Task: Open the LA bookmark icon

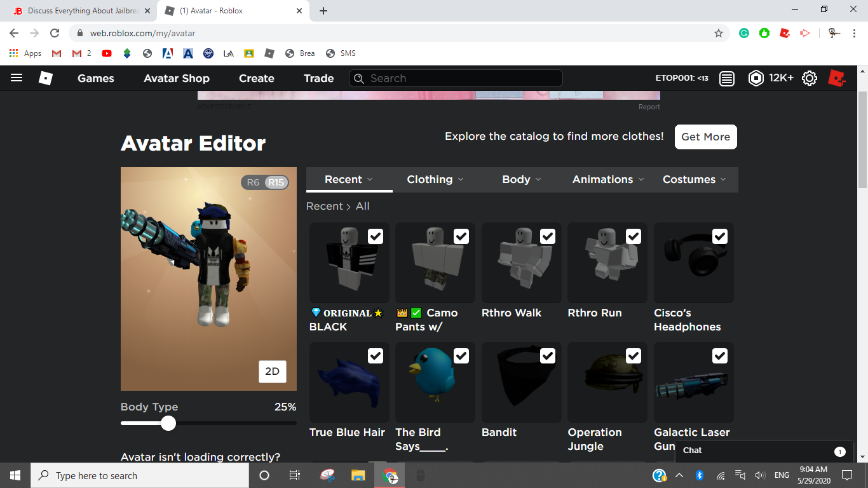Action: [229, 53]
